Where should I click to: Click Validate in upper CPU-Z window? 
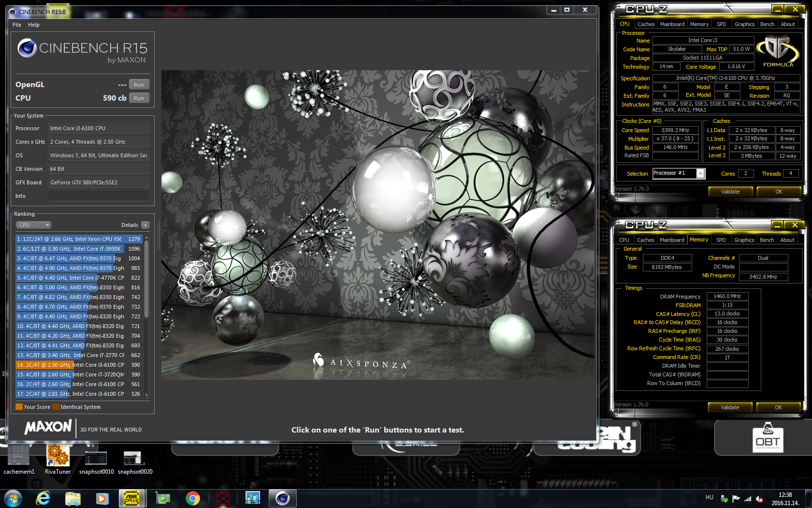pyautogui.click(x=730, y=192)
